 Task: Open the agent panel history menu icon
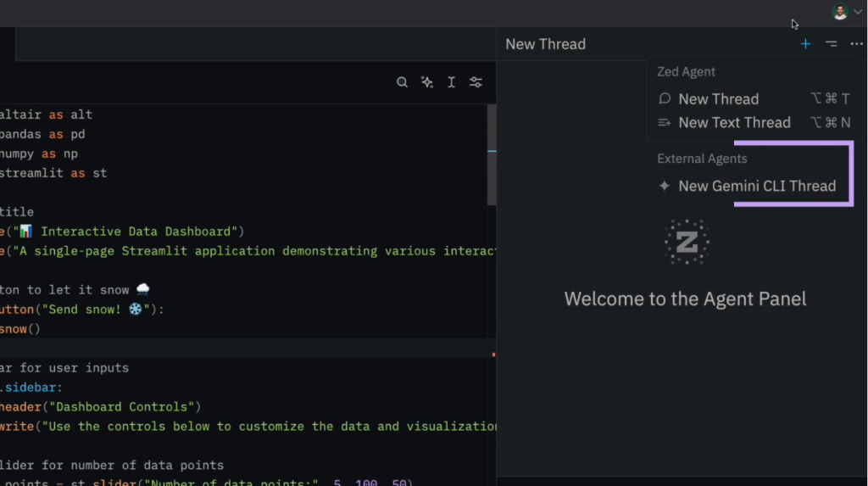coord(832,44)
